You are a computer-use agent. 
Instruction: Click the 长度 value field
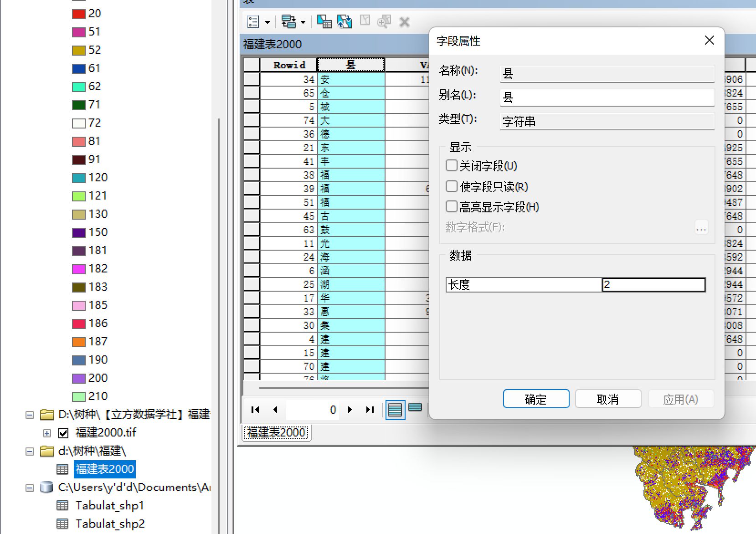[654, 285]
